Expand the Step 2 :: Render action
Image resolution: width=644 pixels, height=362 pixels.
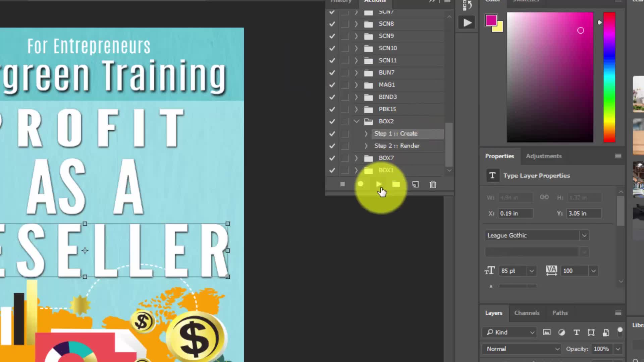pos(366,146)
